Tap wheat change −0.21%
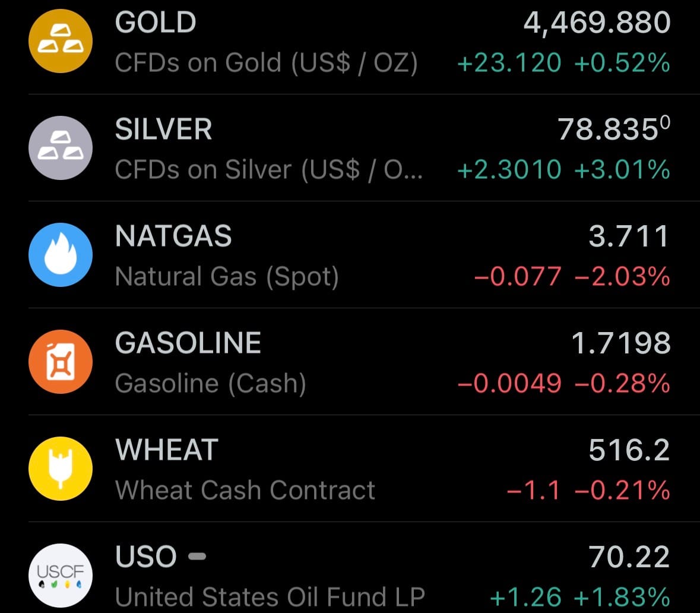Viewport: 700px width, 613px height. click(622, 491)
